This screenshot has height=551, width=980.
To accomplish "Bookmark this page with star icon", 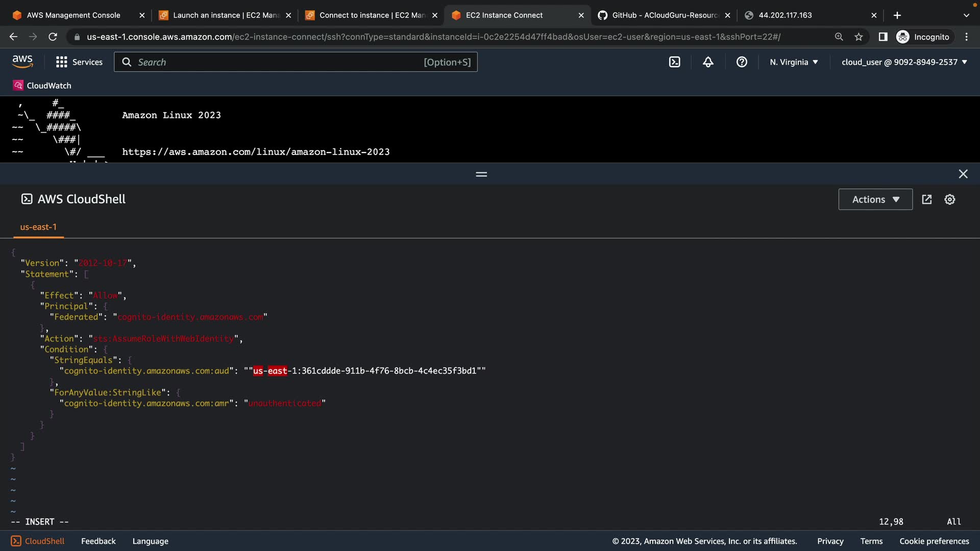I will 859,37.
